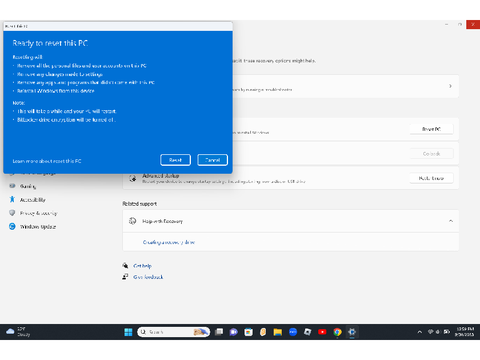Open the troubleshooter row chevron in Settings

[x=450, y=86]
